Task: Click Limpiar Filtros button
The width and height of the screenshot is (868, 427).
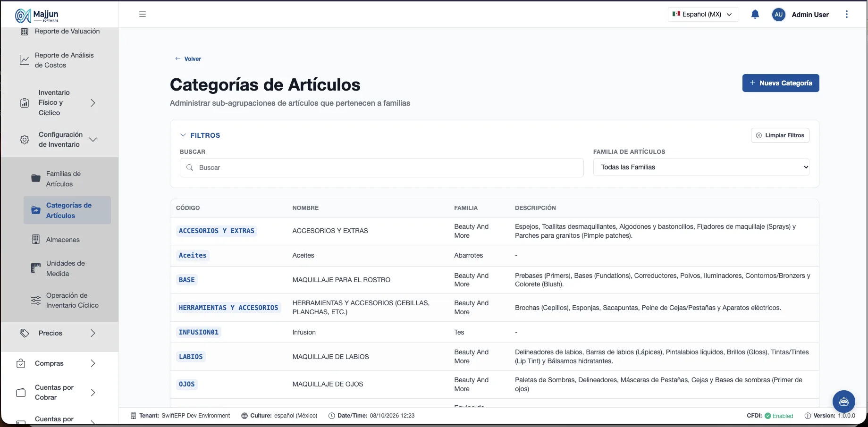Action: pyautogui.click(x=780, y=135)
